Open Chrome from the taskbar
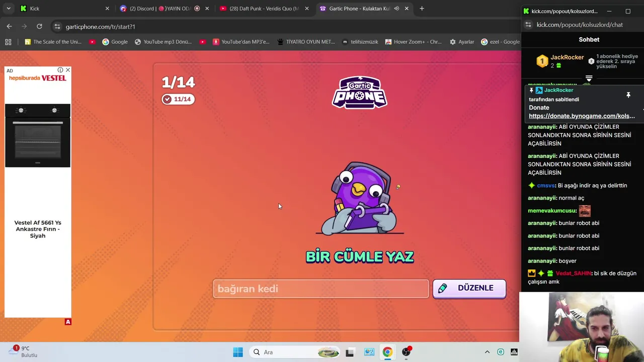644x362 pixels. coord(387,352)
